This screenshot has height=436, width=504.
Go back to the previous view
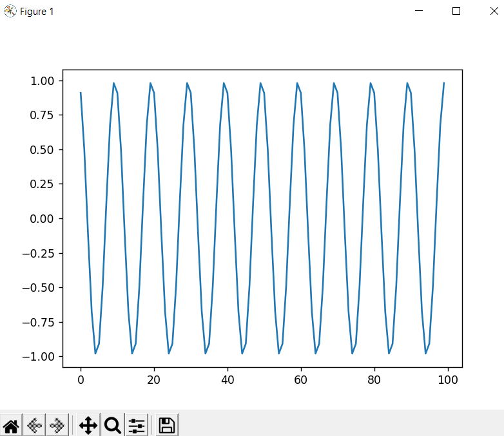35,425
